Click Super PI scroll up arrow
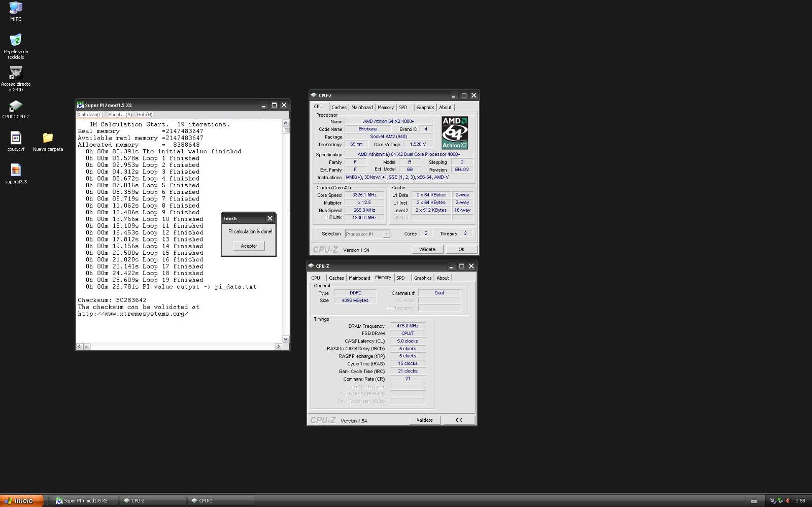Screen dimensions: 812x507 [x=286, y=123]
